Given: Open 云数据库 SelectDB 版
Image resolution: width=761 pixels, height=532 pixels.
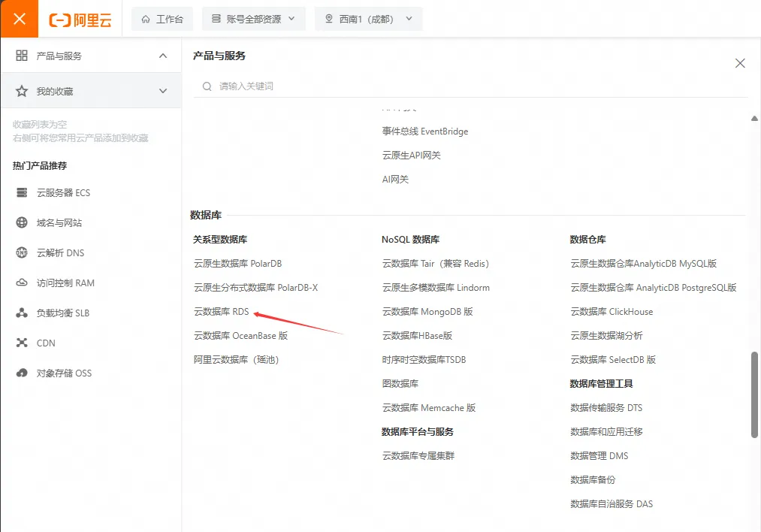Looking at the screenshot, I should (613, 360).
